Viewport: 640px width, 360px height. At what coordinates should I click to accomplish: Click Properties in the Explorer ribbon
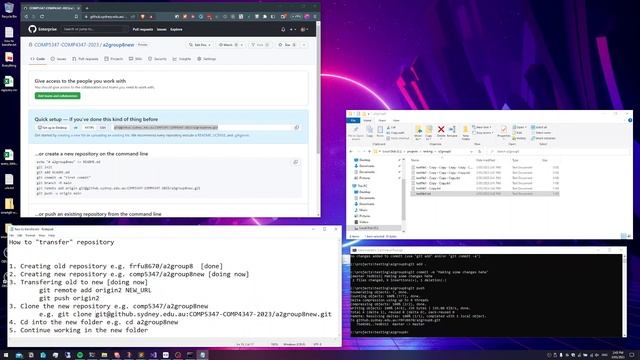click(504, 132)
